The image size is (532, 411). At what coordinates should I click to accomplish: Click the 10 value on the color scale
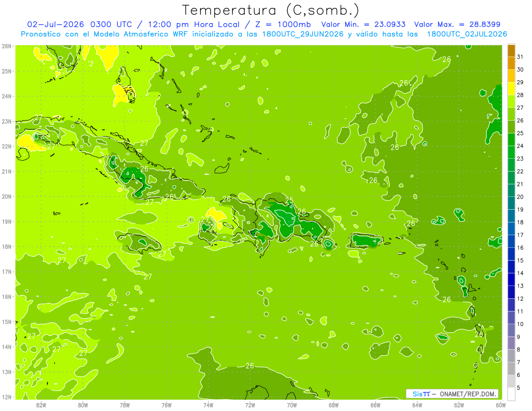520,324
